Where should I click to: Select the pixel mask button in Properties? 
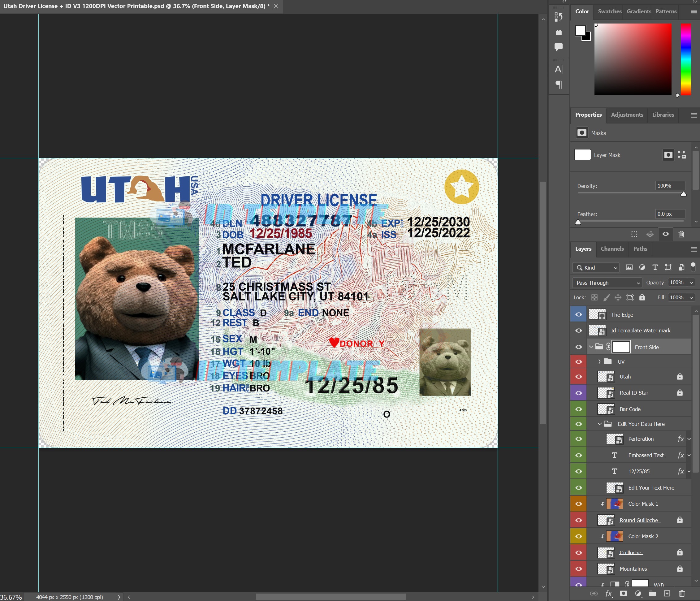(x=668, y=155)
